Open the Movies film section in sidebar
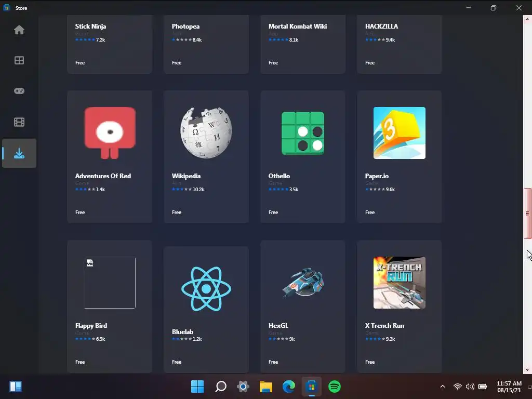The image size is (532, 399). point(19,122)
